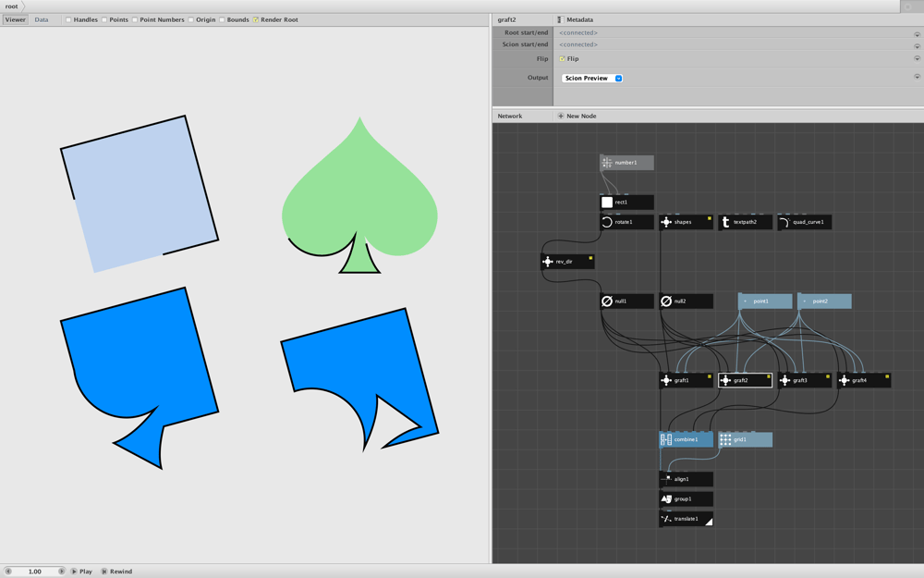Image resolution: width=924 pixels, height=578 pixels.
Task: Click the graft2 parameter panel title
Action: click(506, 20)
